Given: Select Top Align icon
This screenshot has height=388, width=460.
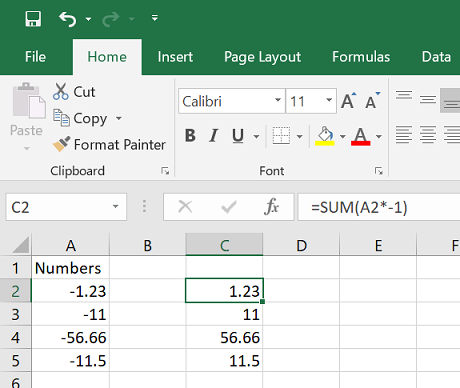Looking at the screenshot, I should click(404, 95).
